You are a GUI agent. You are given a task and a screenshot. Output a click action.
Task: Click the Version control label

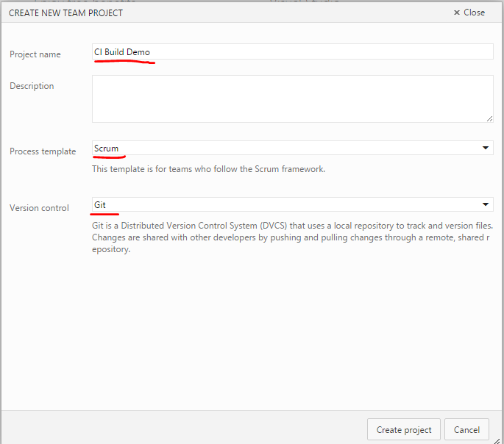coord(39,208)
